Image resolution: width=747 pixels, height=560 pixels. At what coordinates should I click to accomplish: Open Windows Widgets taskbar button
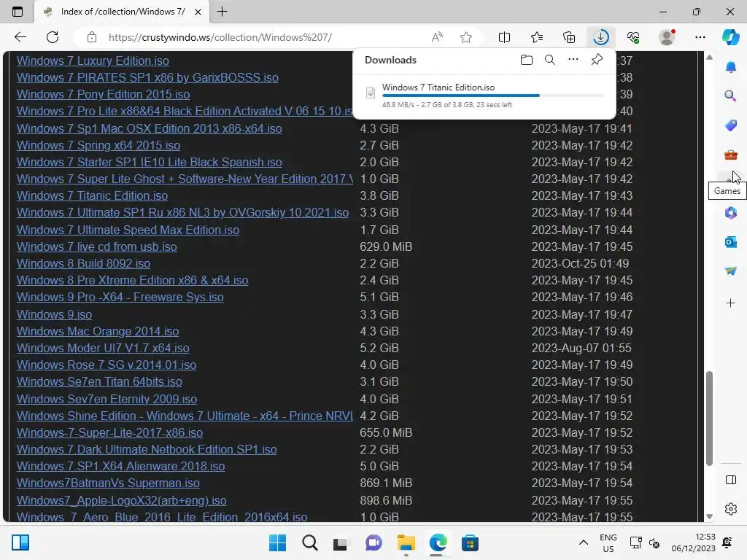20,542
